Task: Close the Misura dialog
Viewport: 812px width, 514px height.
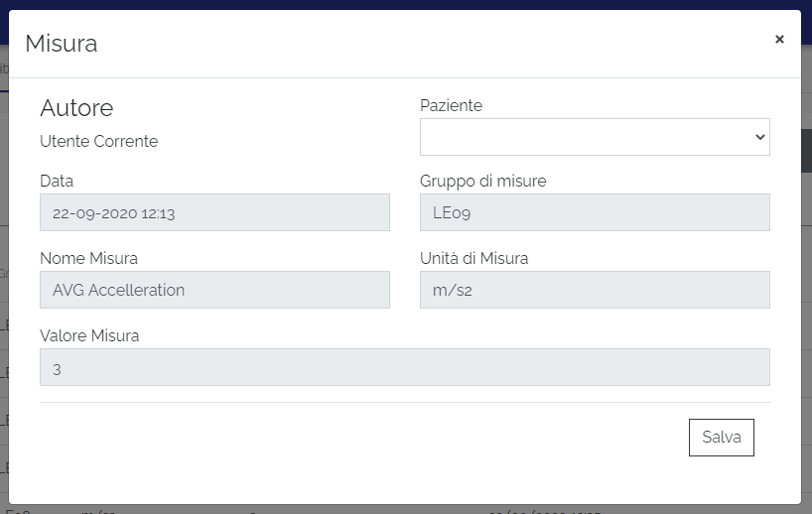Action: coord(779,39)
